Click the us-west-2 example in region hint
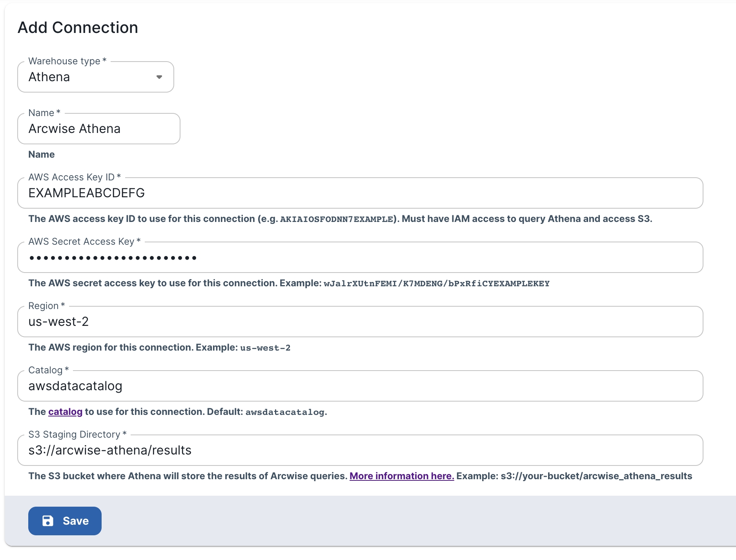The width and height of the screenshot is (736, 560). click(x=265, y=348)
